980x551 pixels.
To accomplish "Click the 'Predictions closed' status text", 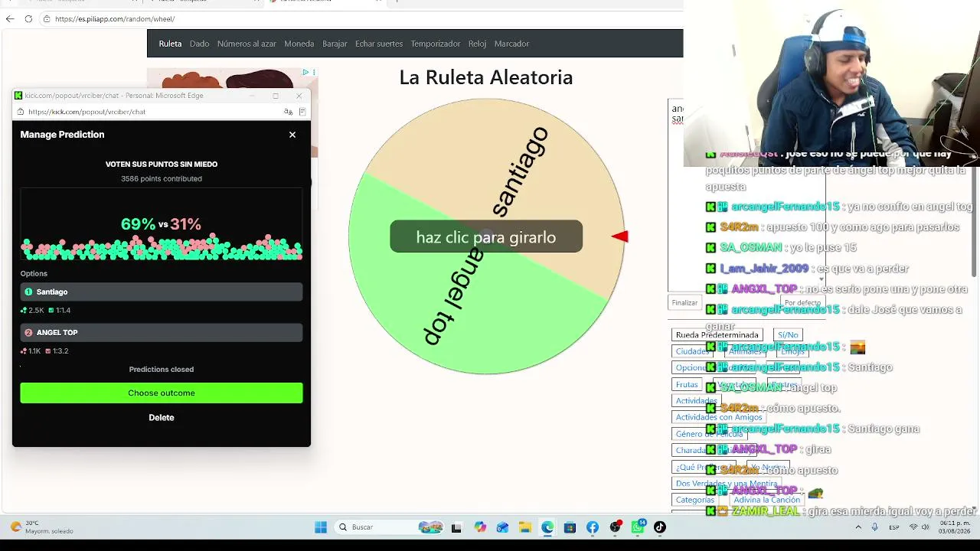I will [x=162, y=369].
